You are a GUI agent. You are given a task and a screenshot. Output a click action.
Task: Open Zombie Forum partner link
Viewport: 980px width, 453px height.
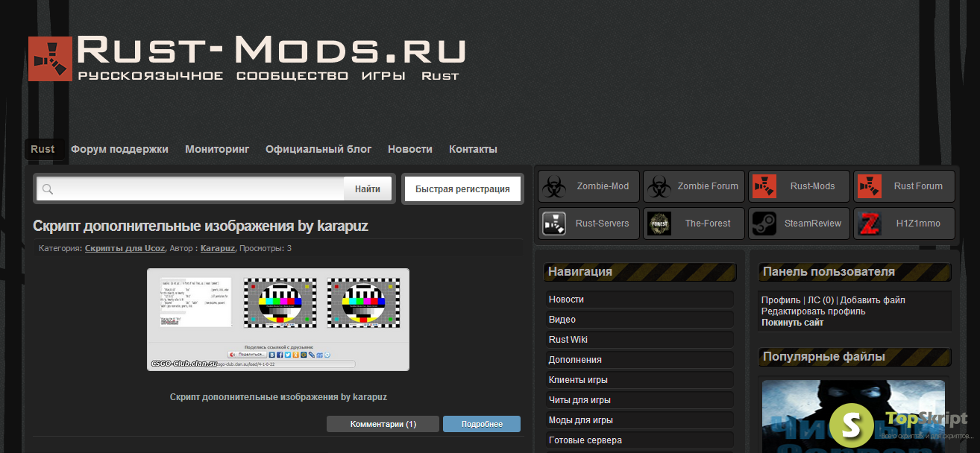(x=694, y=186)
